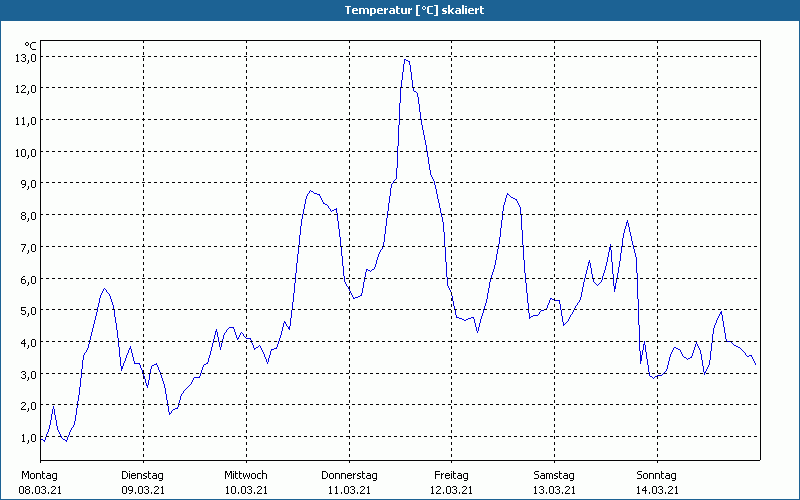The width and height of the screenshot is (800, 500).
Task: Click the chart title 'Temperatur [°C] skaliert'
Action: pos(414,10)
